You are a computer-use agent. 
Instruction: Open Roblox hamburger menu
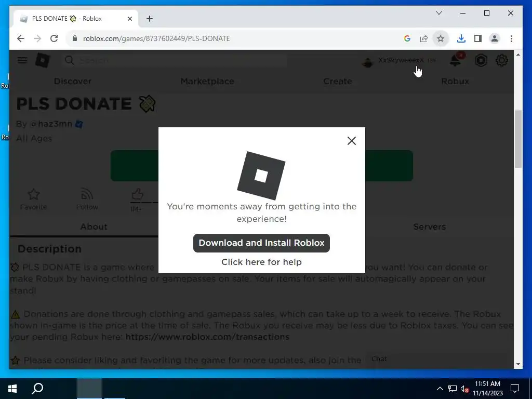click(x=22, y=60)
